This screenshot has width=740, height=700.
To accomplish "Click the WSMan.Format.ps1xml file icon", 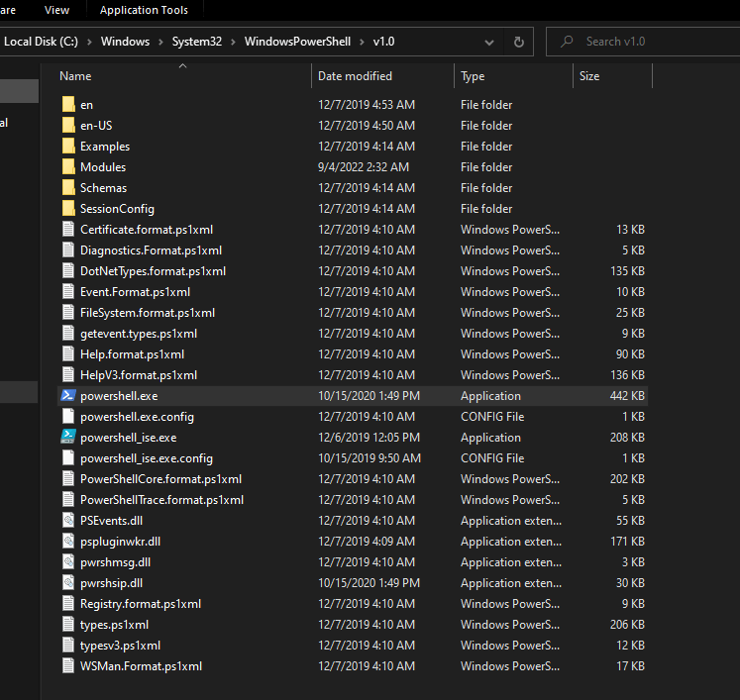I will coord(68,665).
